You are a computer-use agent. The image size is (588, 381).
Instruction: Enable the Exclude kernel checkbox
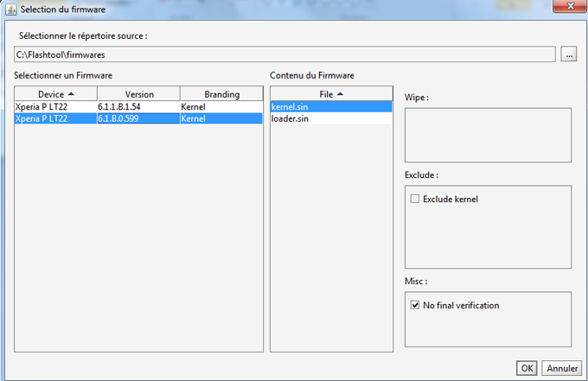coord(415,199)
